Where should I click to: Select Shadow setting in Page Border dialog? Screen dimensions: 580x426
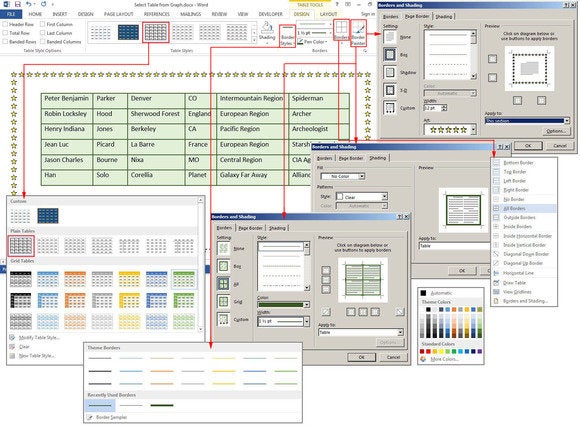pyautogui.click(x=390, y=72)
